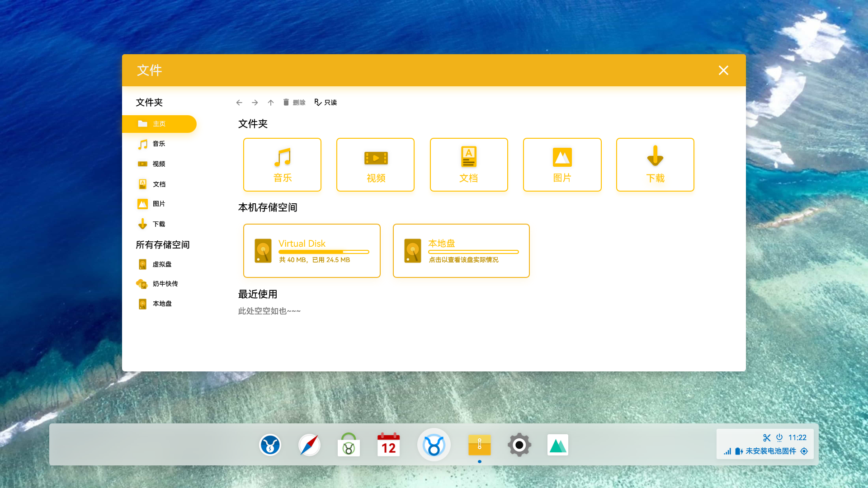Select Cow Transfer cloud storage in sidebar
This screenshot has height=488, width=868.
point(165,284)
